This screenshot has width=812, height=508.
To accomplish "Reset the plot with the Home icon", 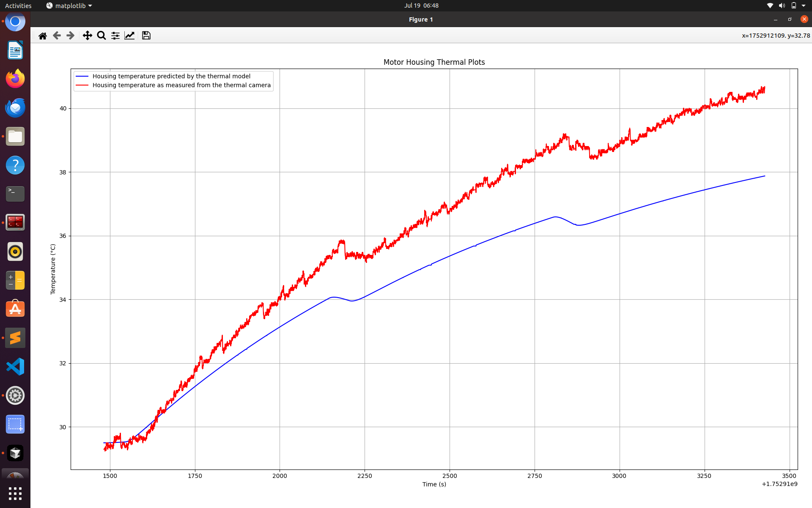I will [43, 36].
